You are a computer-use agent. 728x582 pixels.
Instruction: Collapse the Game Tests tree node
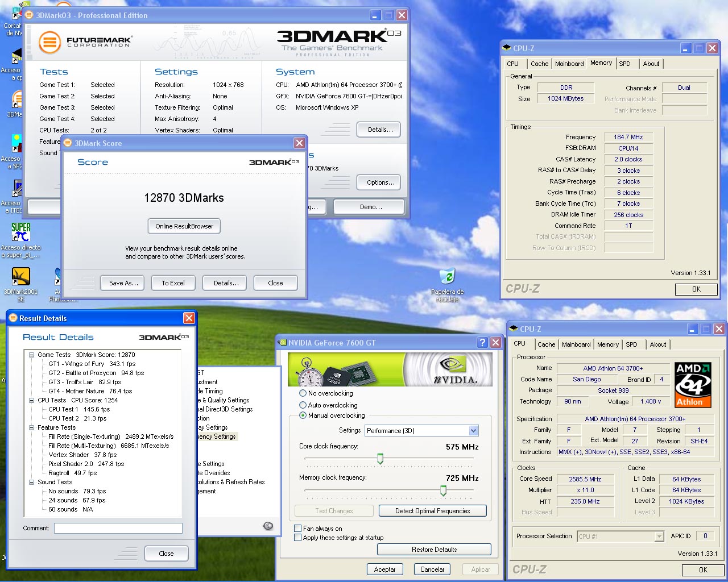click(32, 355)
